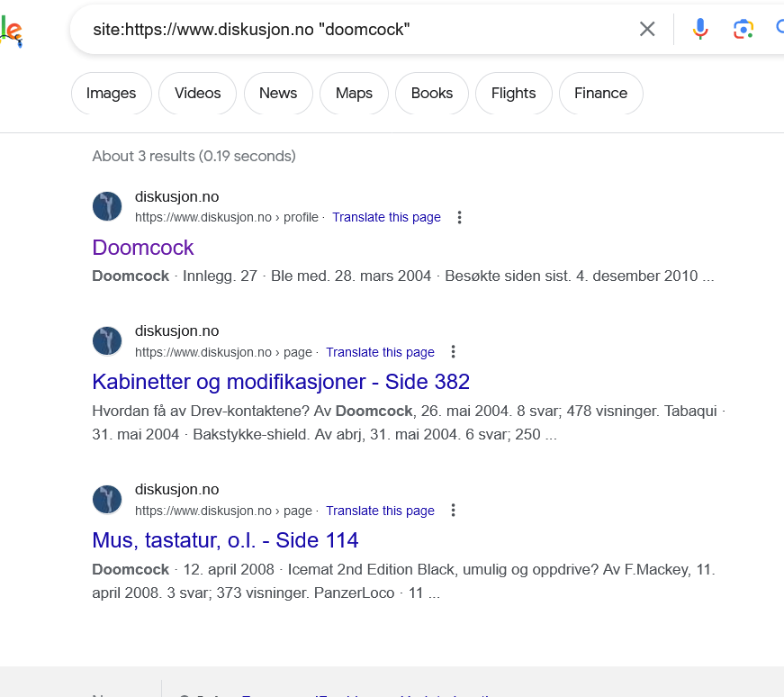Click the page URL breadcrumb of the Mus, tastatur result
This screenshot has width=784, height=697.
[223, 511]
